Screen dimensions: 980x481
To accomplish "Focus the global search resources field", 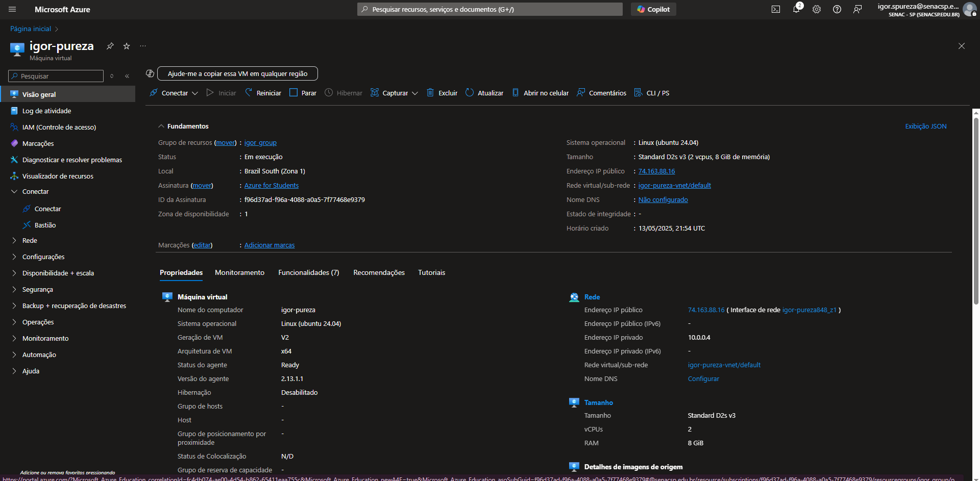I will 490,9.
